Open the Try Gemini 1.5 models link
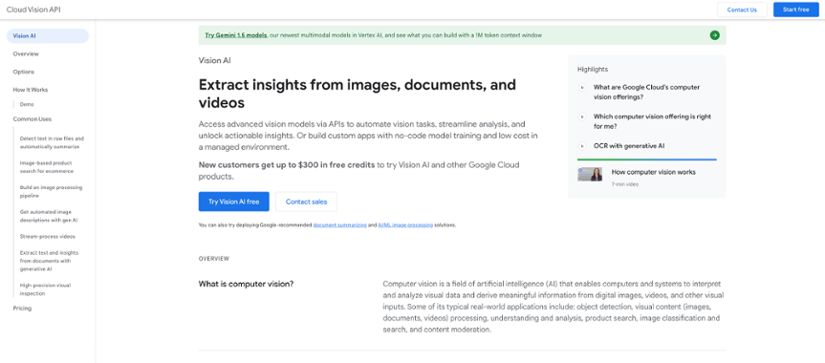 [236, 35]
